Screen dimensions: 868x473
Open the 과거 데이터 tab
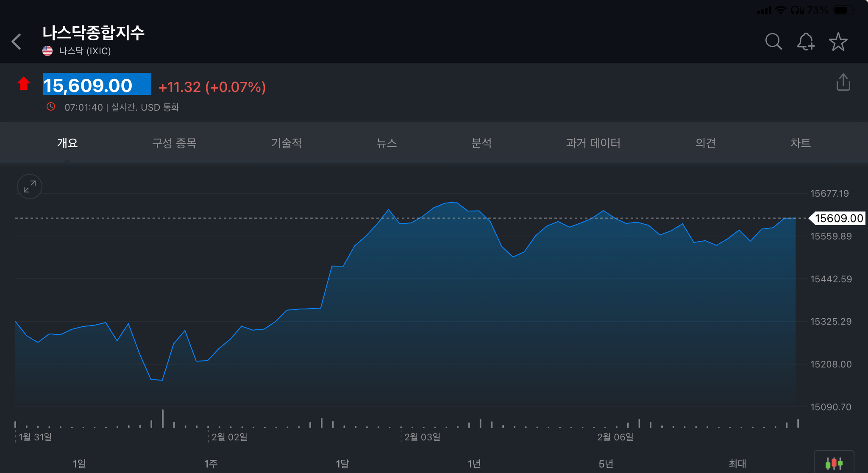[x=593, y=143]
